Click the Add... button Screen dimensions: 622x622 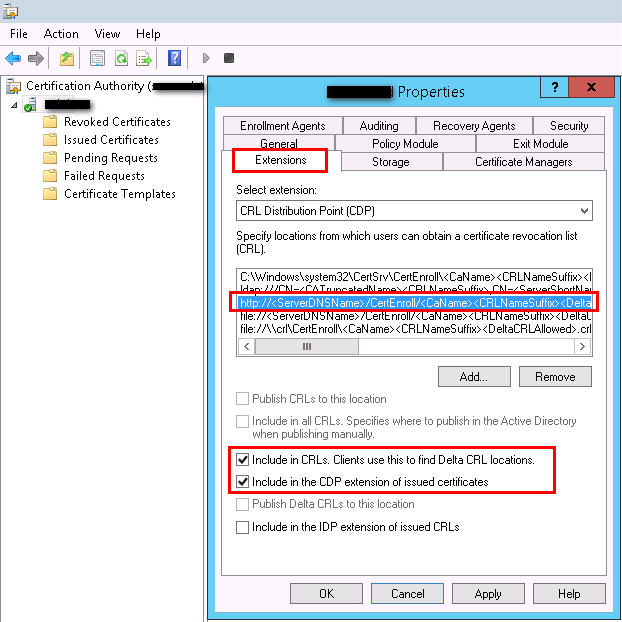pos(473,377)
